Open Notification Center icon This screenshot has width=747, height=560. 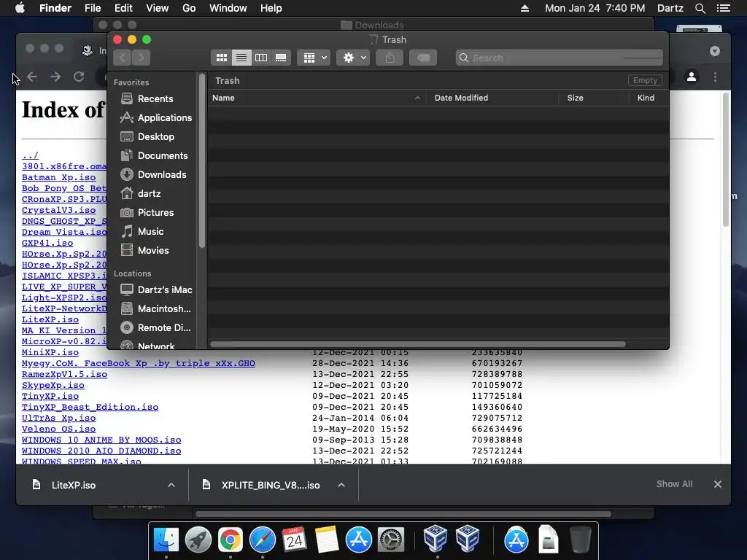point(723,8)
